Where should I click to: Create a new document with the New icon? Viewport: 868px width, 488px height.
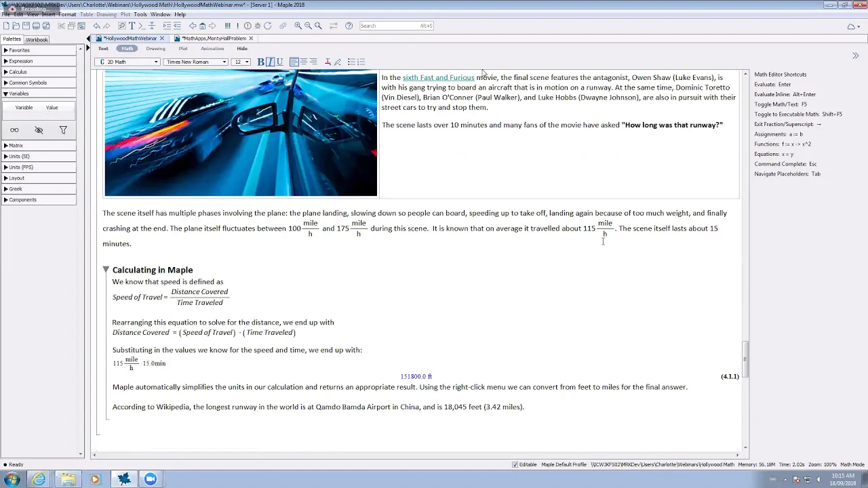pyautogui.click(x=5, y=26)
